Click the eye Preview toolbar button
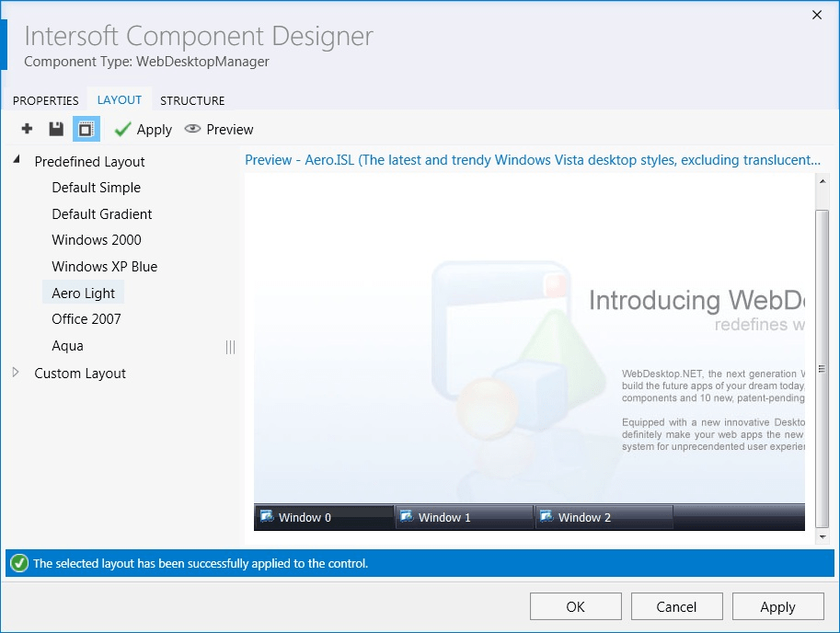Screen dimensions: 840x633 [219, 130]
